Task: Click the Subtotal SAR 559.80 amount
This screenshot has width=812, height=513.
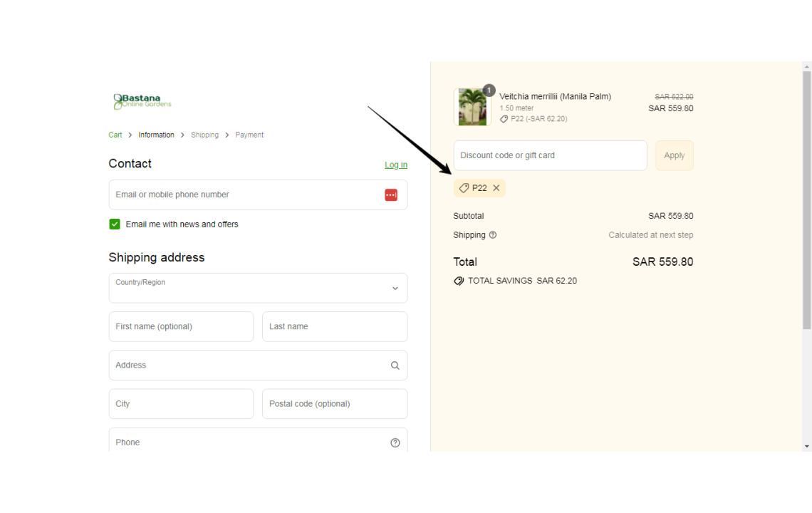Action: point(671,216)
